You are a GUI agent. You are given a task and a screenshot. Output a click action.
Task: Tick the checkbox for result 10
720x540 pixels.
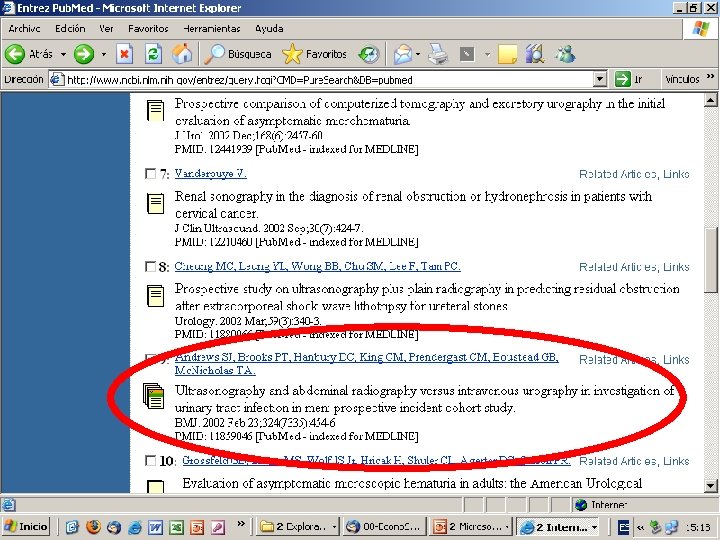(x=150, y=460)
